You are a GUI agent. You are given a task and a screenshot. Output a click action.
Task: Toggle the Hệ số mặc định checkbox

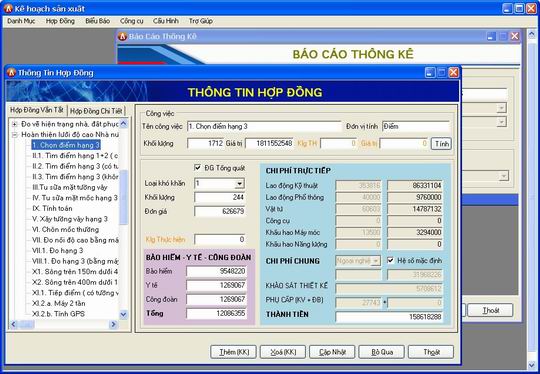(x=391, y=260)
